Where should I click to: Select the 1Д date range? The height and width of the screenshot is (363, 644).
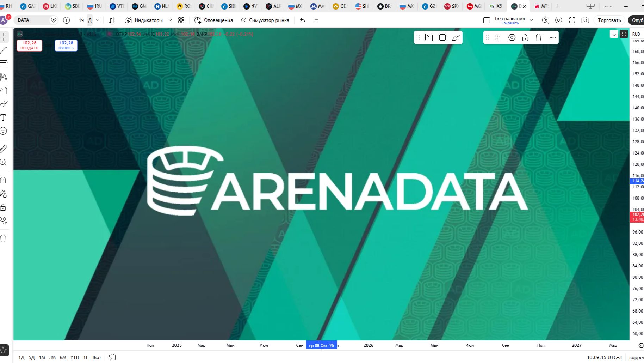[x=21, y=357]
